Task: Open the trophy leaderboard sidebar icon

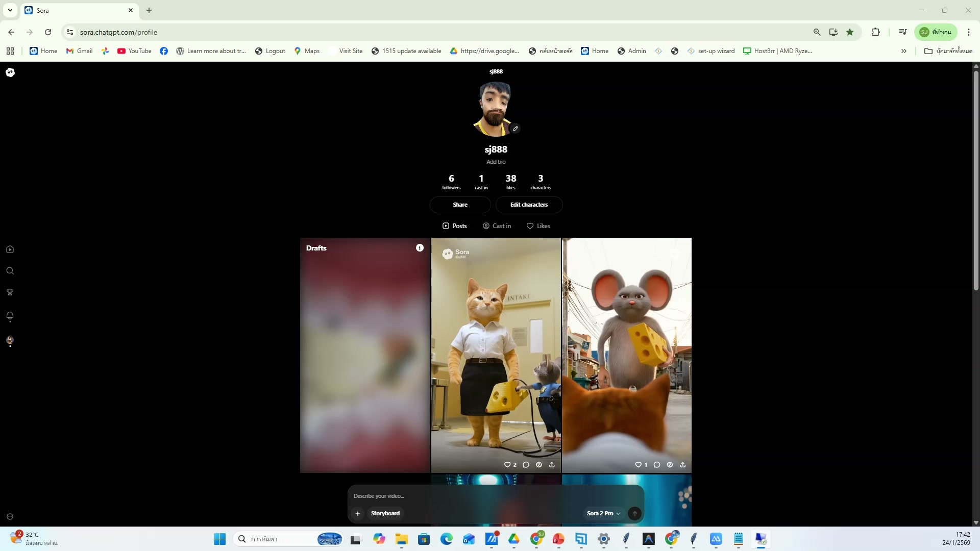Action: click(x=10, y=292)
